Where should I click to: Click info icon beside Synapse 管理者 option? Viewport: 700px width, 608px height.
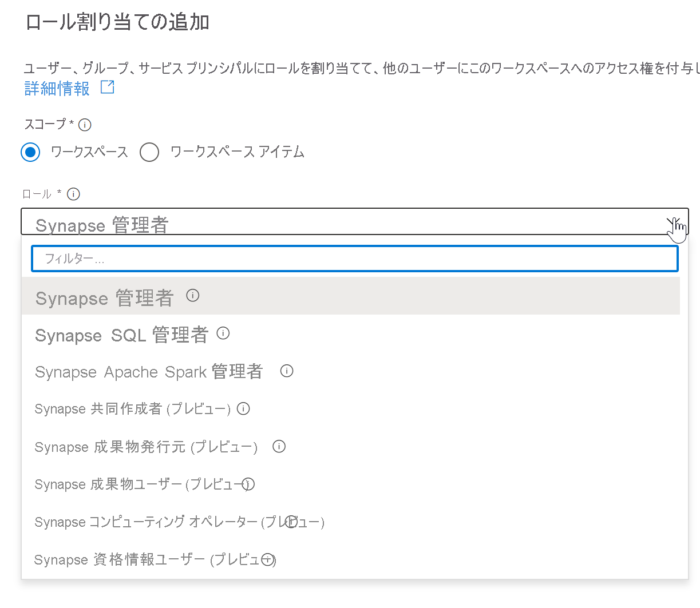[x=193, y=296]
